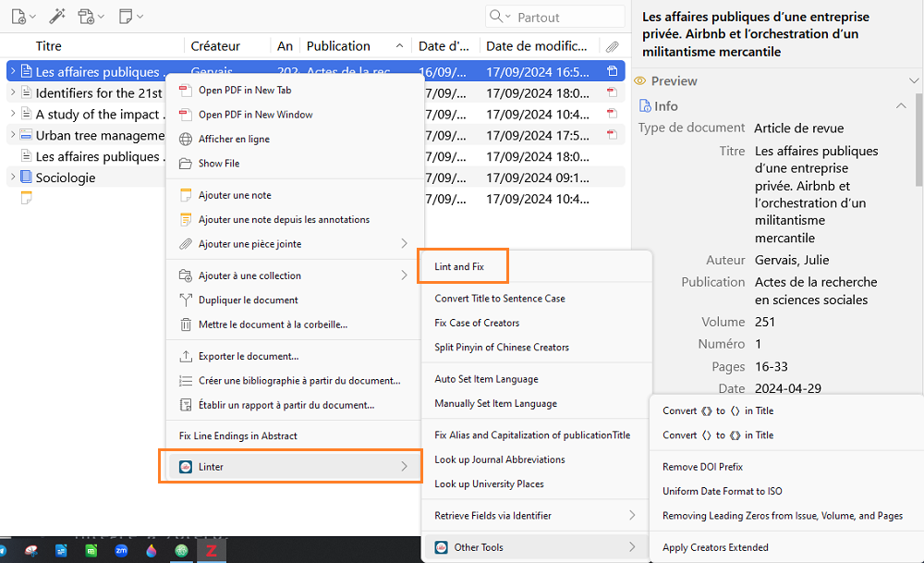Expand the Preview section chevron
This screenshot has width=924, height=563.
914,80
